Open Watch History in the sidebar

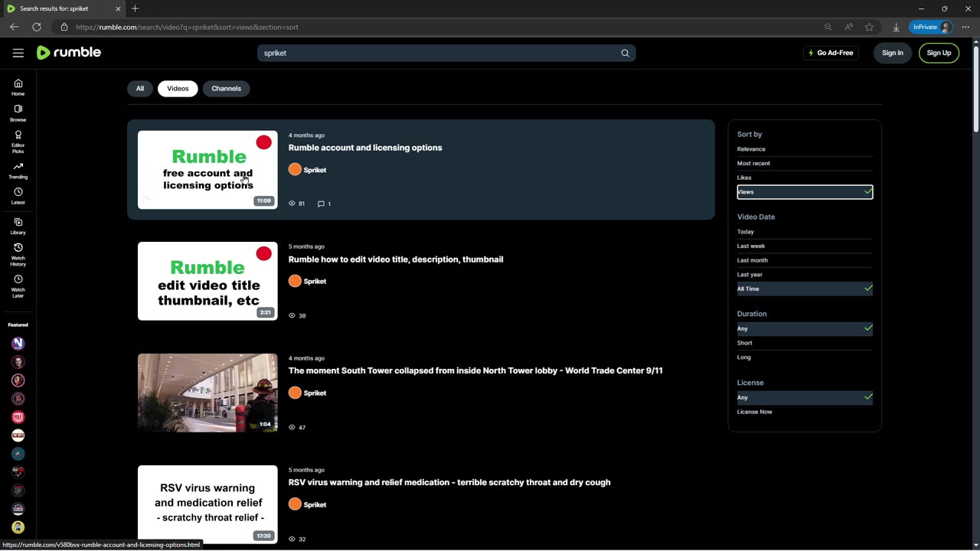tap(18, 255)
